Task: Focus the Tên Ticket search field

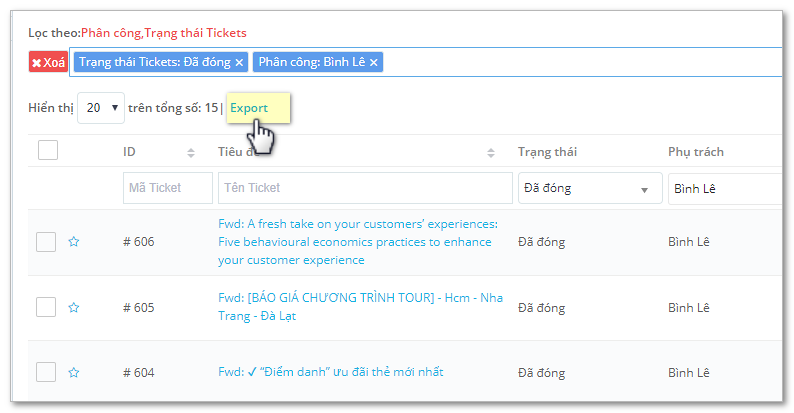Action: coord(365,188)
